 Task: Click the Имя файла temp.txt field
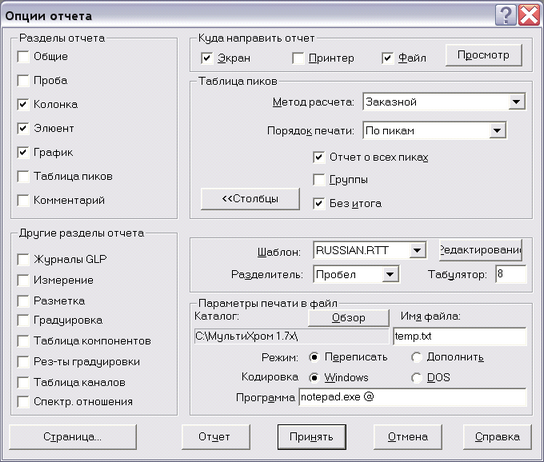click(460, 336)
